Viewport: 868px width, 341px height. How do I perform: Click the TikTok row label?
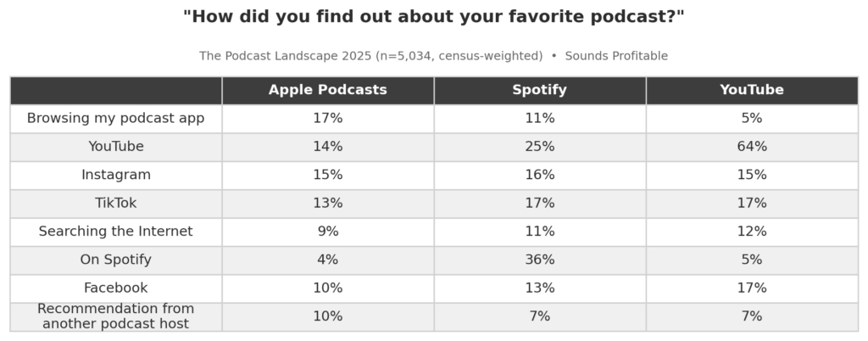[115, 204]
